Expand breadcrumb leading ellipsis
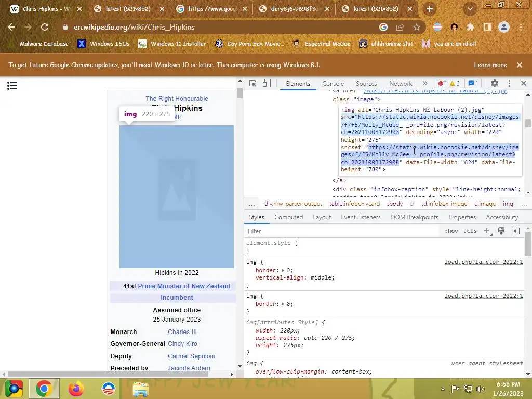The width and height of the screenshot is (532, 399). pyautogui.click(x=251, y=204)
